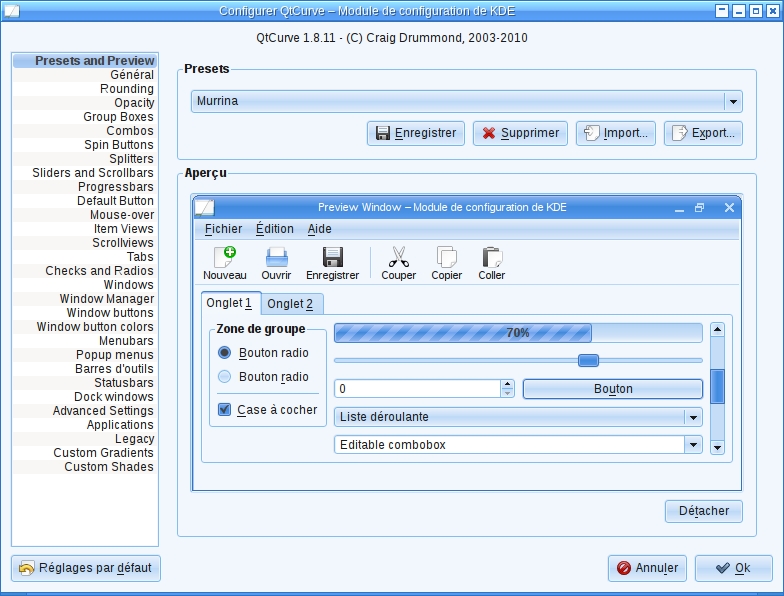
Task: Click the preview vertical scrollbar handle
Action: click(718, 386)
